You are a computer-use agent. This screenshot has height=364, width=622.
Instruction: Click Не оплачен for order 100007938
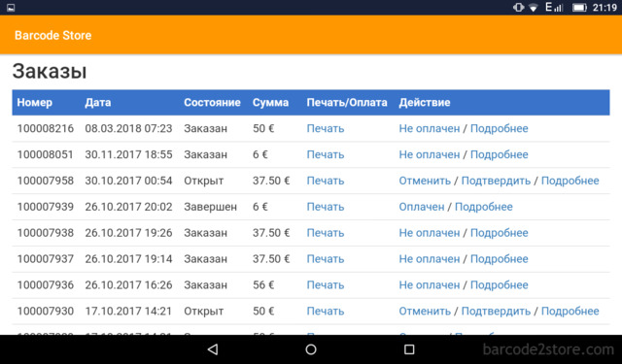[430, 233]
